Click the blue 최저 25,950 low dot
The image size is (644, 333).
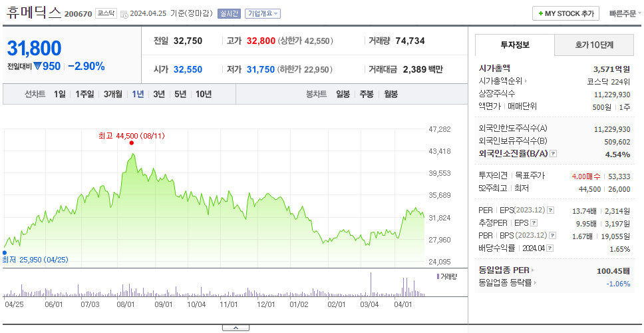click(5, 252)
